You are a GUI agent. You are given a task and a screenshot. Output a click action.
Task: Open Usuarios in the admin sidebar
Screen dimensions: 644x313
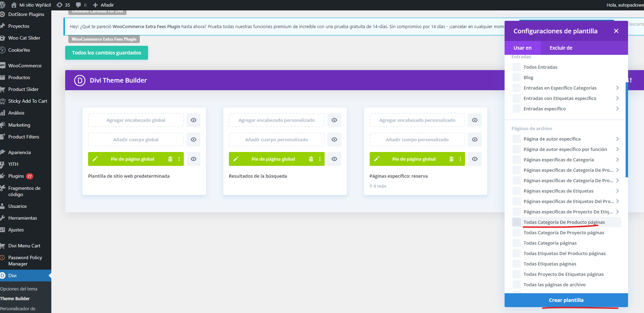pos(17,206)
